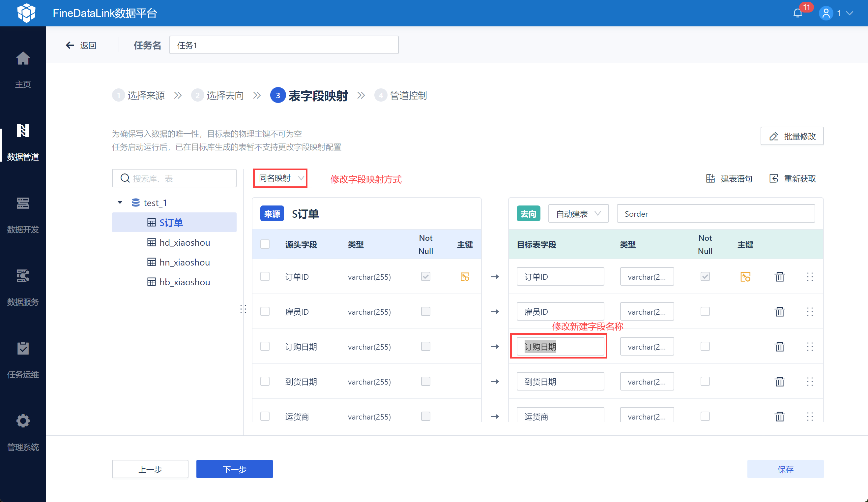Go to the 选择来源 step
Image resolution: width=868 pixels, height=502 pixels.
click(146, 96)
